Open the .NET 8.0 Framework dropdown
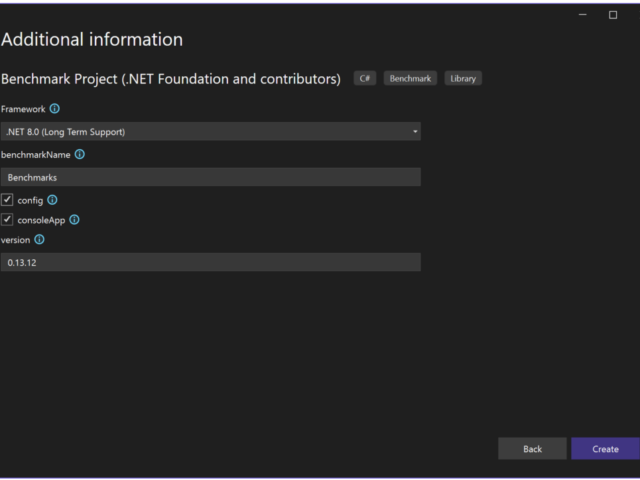640x480 pixels. tap(209, 132)
